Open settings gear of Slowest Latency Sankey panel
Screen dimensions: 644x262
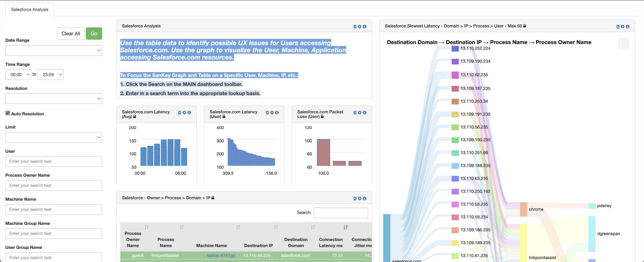point(623,26)
